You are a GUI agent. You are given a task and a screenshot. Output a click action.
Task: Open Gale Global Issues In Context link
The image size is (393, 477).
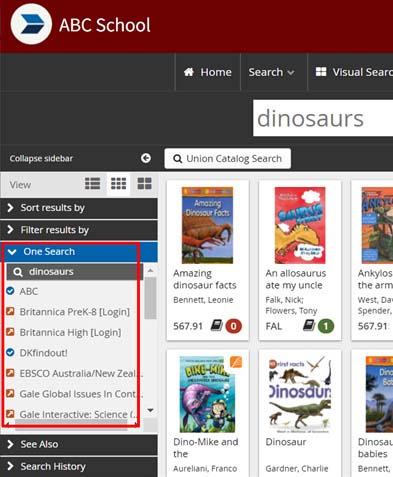pyautogui.click(x=81, y=394)
